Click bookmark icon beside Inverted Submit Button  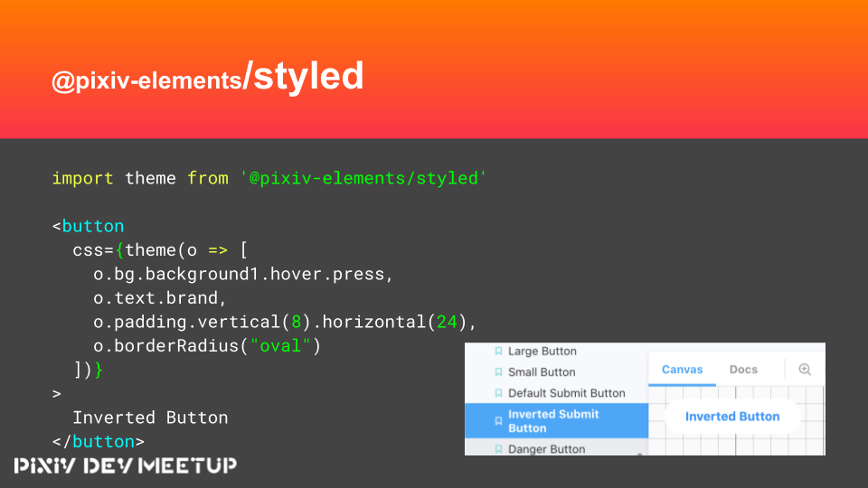click(x=498, y=421)
